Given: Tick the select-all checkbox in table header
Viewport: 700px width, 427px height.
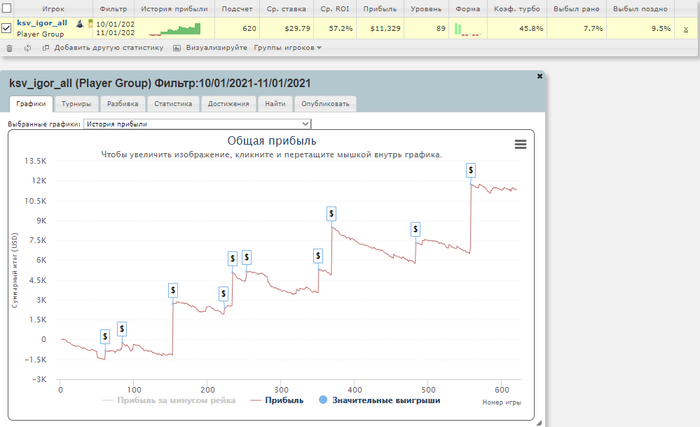Looking at the screenshot, I should pyautogui.click(x=7, y=8).
